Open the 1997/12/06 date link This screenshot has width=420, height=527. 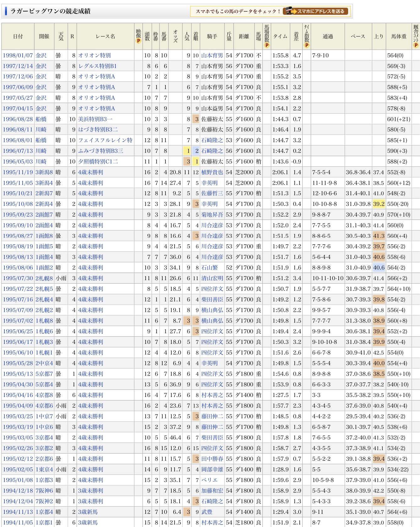click(18, 76)
